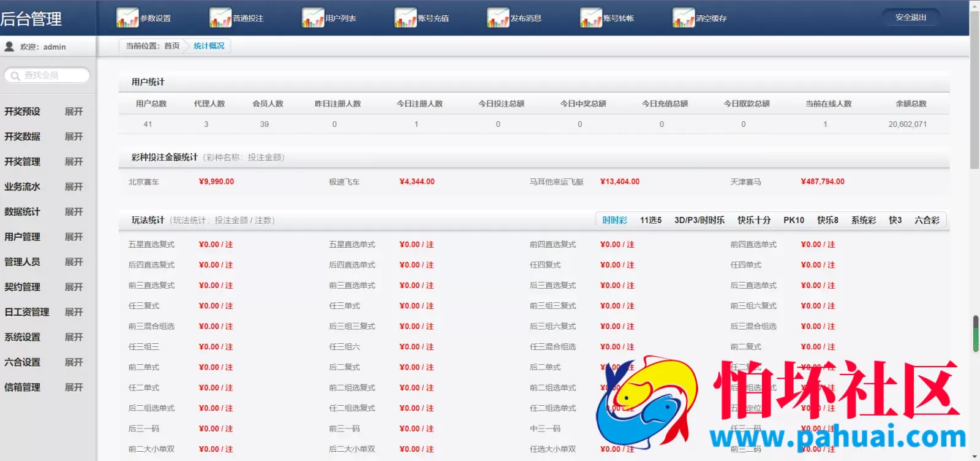The width and height of the screenshot is (980, 461).
Task: Switch to the 快乐十分 tab
Action: tap(754, 220)
